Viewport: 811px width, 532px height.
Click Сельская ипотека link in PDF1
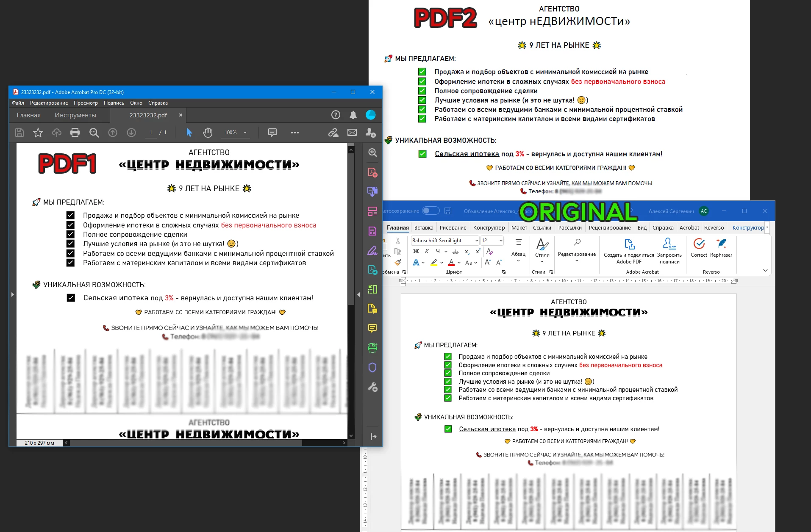[x=116, y=298]
